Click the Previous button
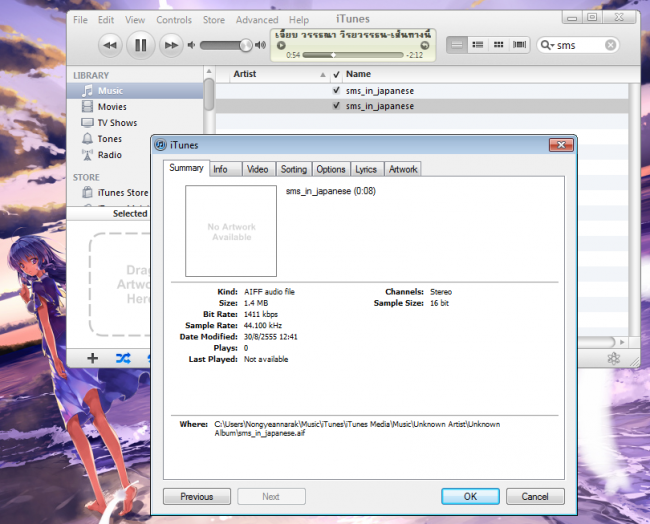This screenshot has height=524, width=650. pyautogui.click(x=197, y=496)
